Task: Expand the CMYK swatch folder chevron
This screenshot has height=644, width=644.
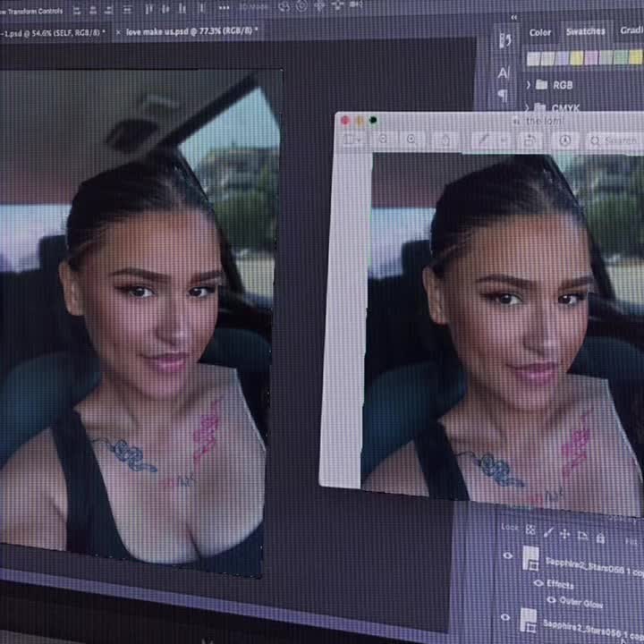Action: tap(527, 107)
